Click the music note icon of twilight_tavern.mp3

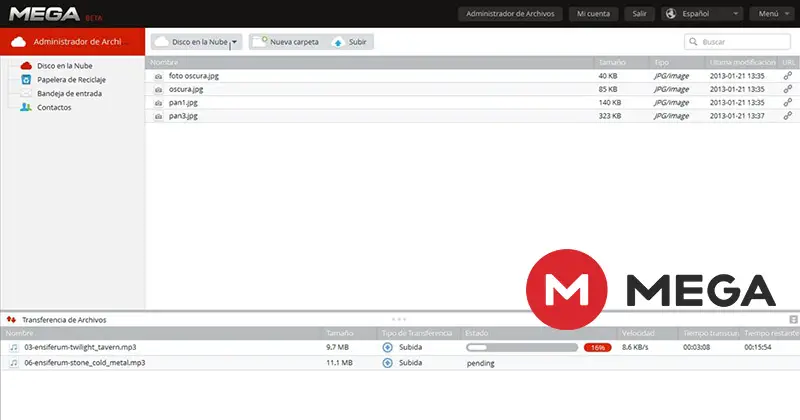click(x=14, y=348)
